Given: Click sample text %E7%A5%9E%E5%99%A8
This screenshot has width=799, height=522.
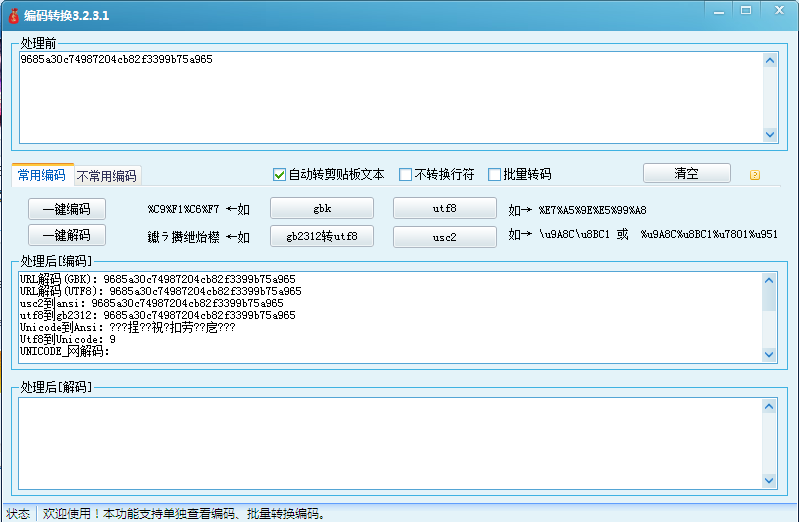Looking at the screenshot, I should pyautogui.click(x=593, y=210).
